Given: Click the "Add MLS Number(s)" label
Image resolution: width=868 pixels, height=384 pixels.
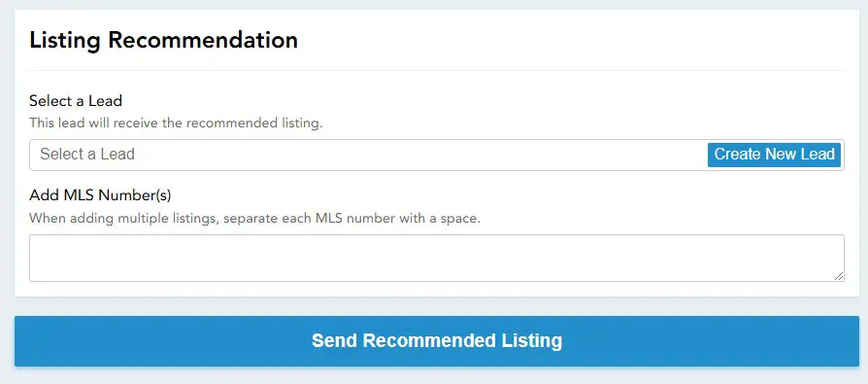Looking at the screenshot, I should (x=100, y=195).
